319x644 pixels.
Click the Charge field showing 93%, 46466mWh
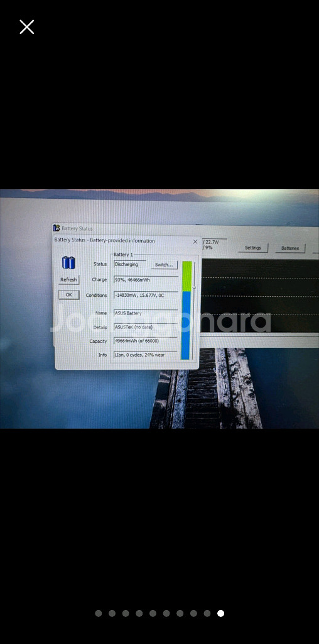(x=146, y=280)
